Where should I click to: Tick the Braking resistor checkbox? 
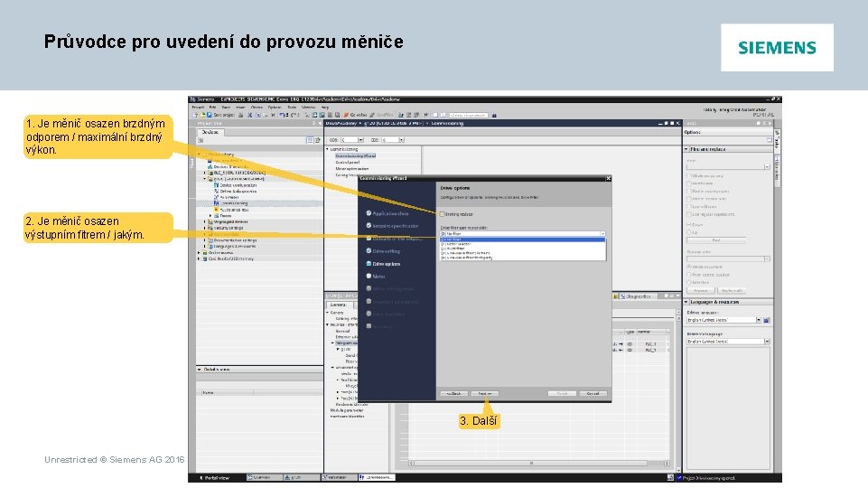click(442, 214)
